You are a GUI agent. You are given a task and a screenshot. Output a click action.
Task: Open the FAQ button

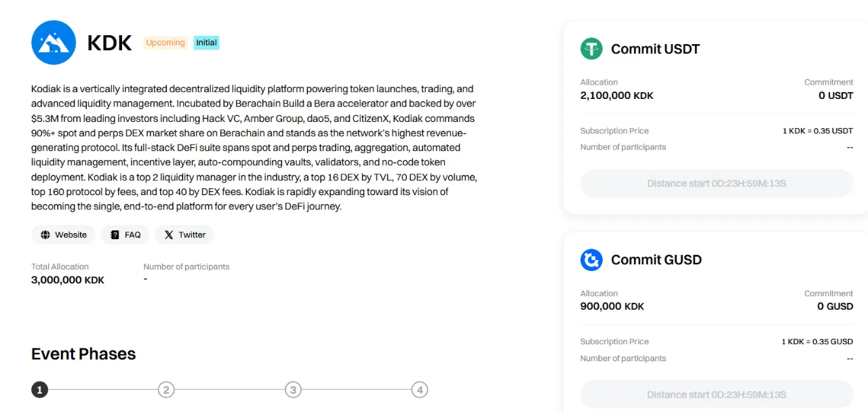tap(125, 235)
